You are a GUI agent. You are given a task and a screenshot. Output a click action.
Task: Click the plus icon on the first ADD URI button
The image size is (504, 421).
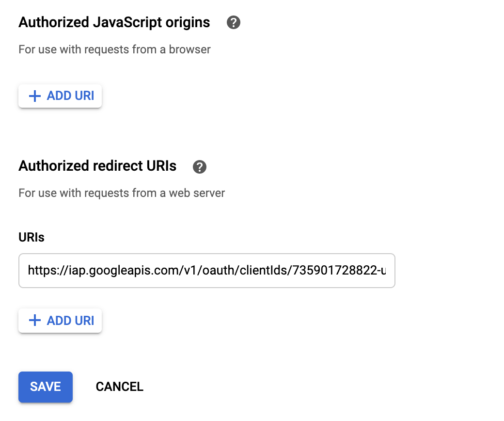point(34,96)
